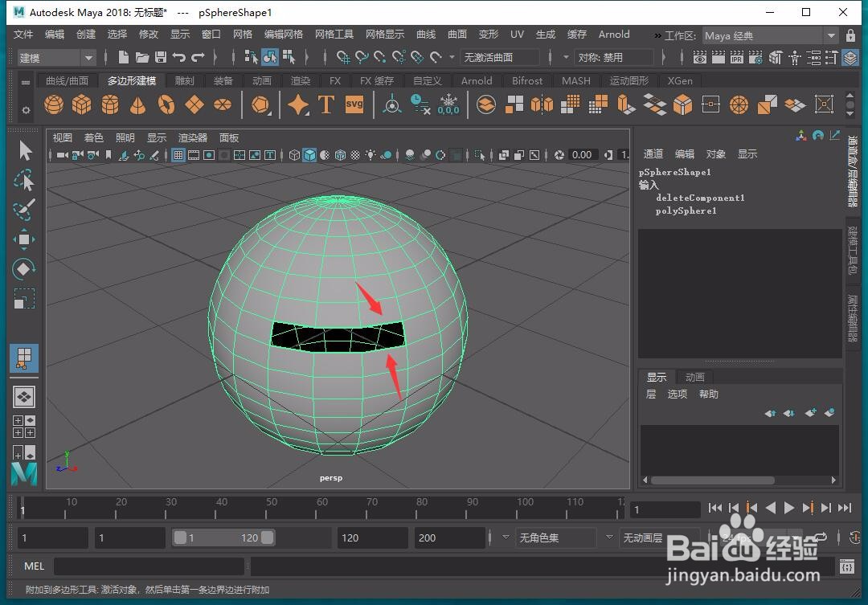Screen dimensions: 868x605
Task: Select the deleteComponent1 input node
Action: click(700, 198)
